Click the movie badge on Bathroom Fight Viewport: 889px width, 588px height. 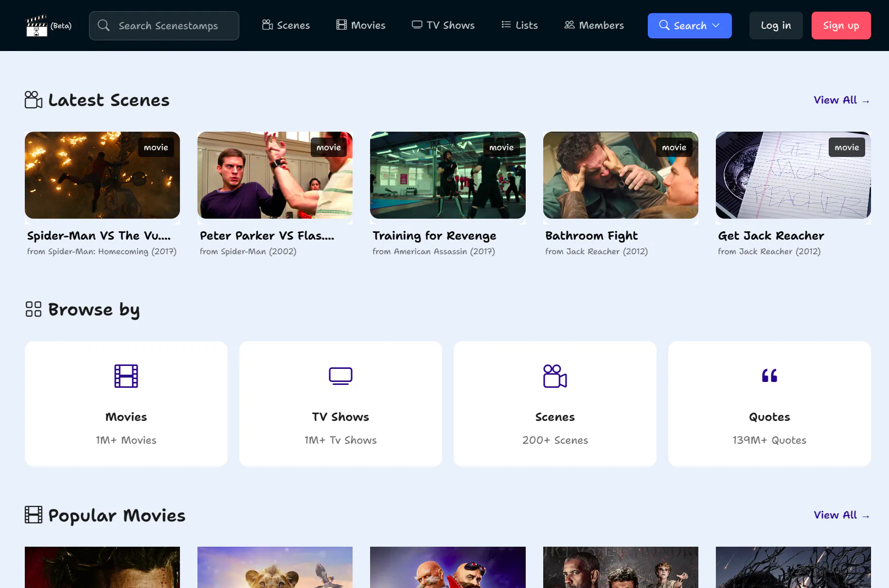click(x=674, y=147)
